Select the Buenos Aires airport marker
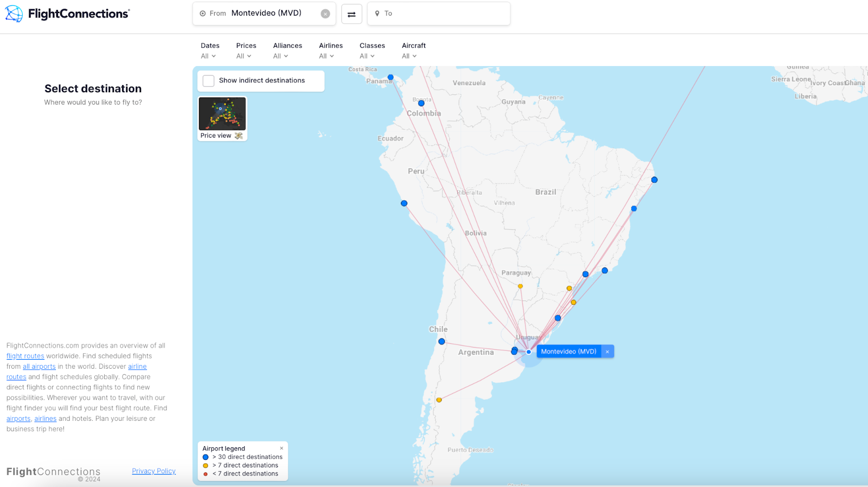Screen dimensions: 868x487 point(514,351)
